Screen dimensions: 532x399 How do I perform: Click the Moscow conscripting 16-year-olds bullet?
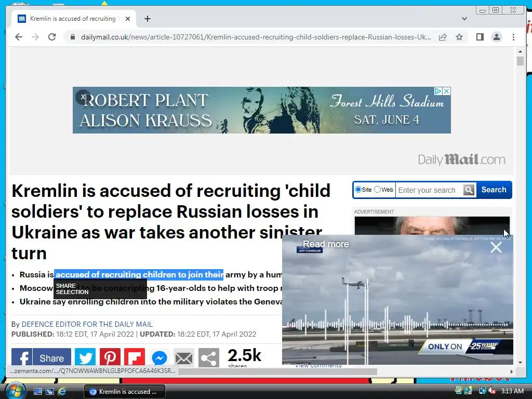[151, 288]
